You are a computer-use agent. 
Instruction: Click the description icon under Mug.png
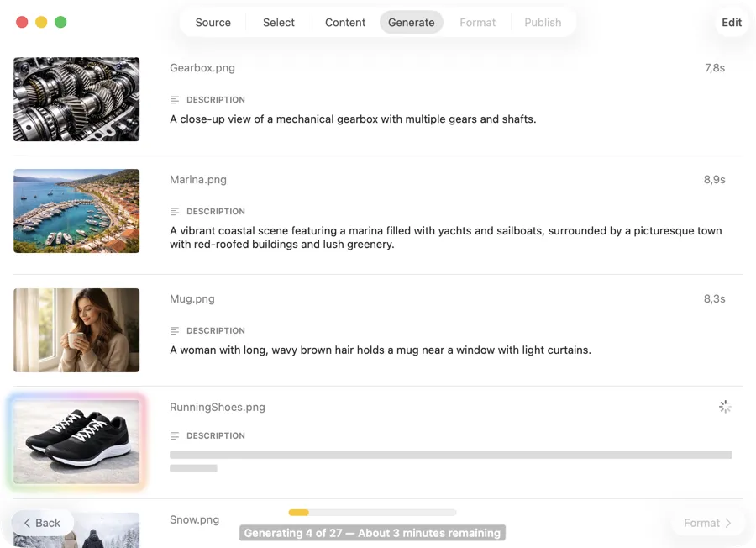click(x=176, y=330)
